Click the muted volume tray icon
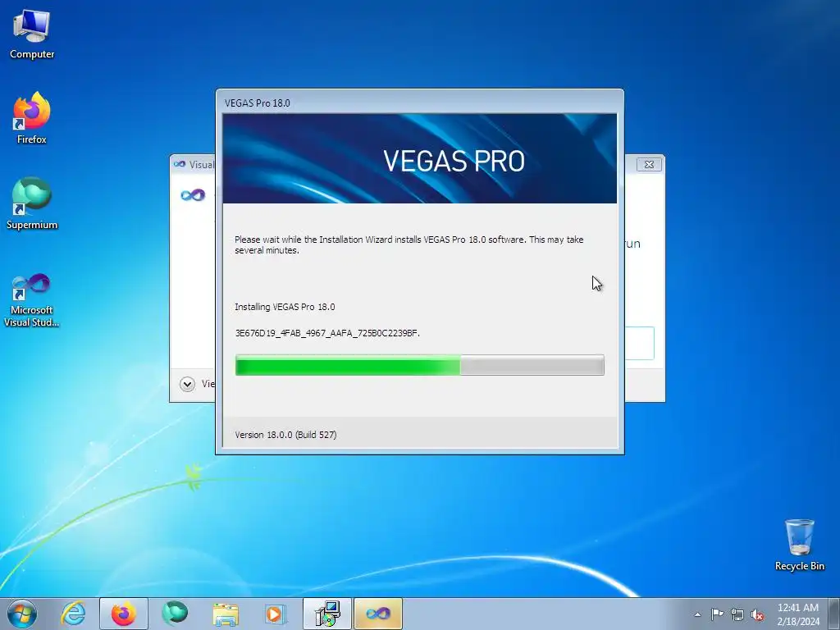840x630 pixels. pos(757,614)
